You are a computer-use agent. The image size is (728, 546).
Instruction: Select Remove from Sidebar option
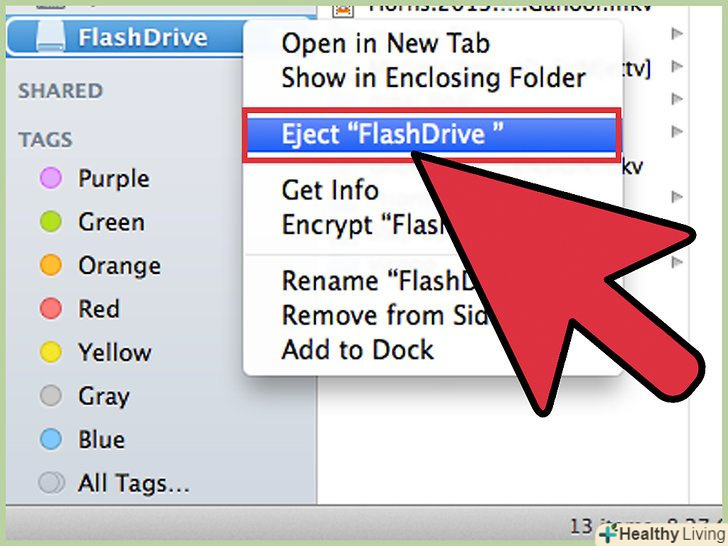[x=385, y=315]
